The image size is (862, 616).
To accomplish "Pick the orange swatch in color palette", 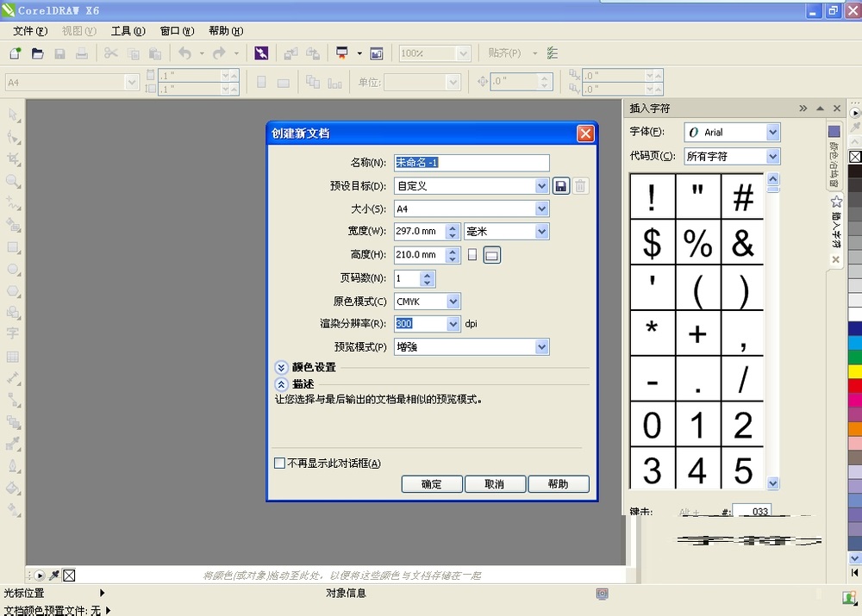I will tap(855, 429).
